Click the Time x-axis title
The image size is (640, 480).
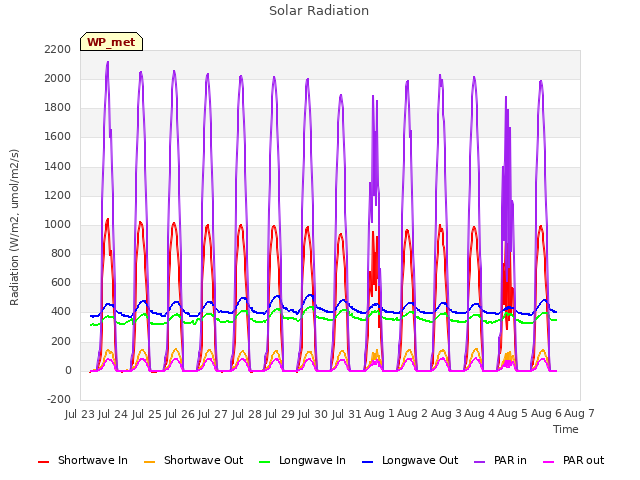tap(566, 429)
